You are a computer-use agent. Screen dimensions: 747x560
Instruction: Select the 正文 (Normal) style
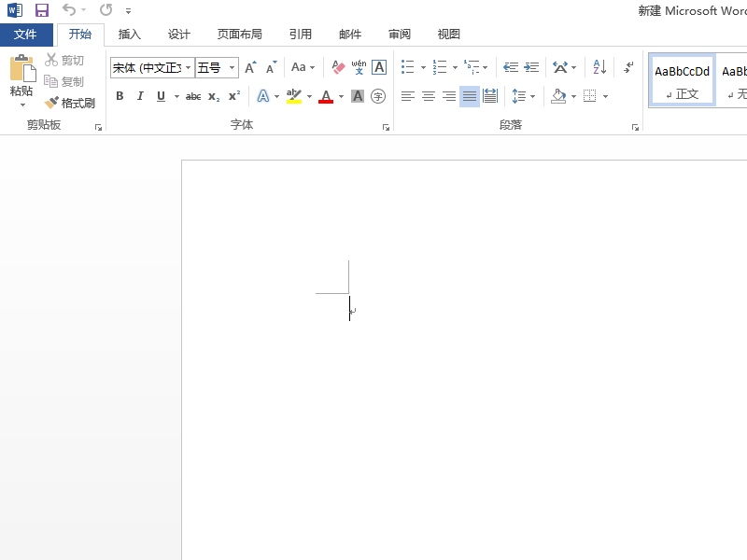[682, 80]
